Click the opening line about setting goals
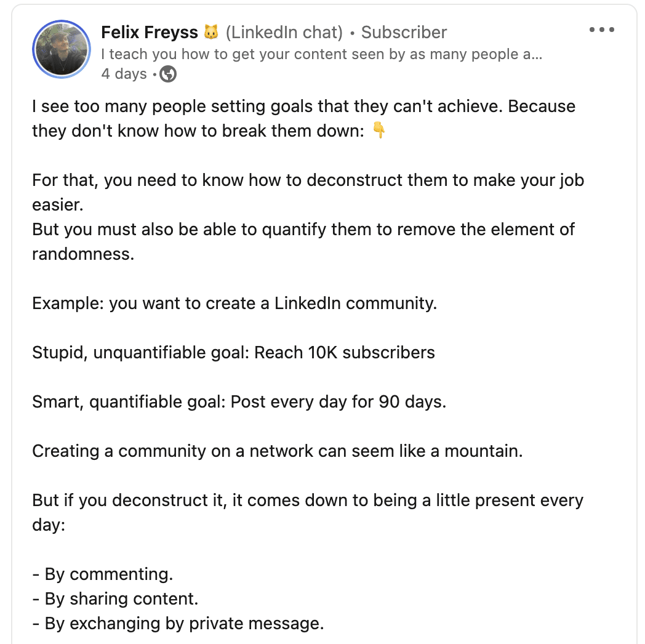This screenshot has height=644, width=645. [x=303, y=118]
